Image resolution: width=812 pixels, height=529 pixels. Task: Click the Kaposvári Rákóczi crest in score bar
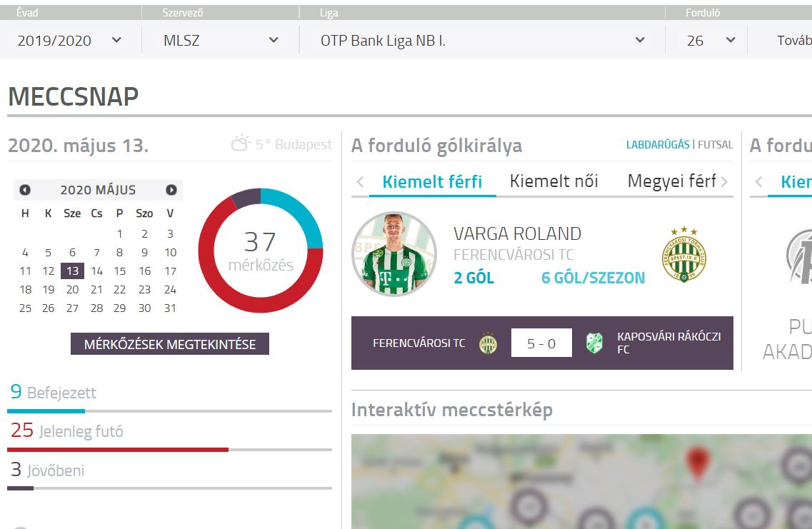[594, 343]
